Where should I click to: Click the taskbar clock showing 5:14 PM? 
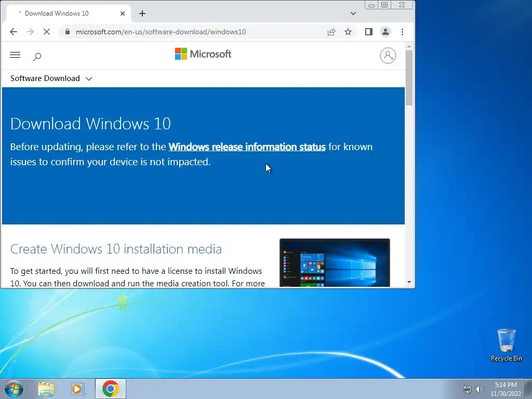(506, 389)
